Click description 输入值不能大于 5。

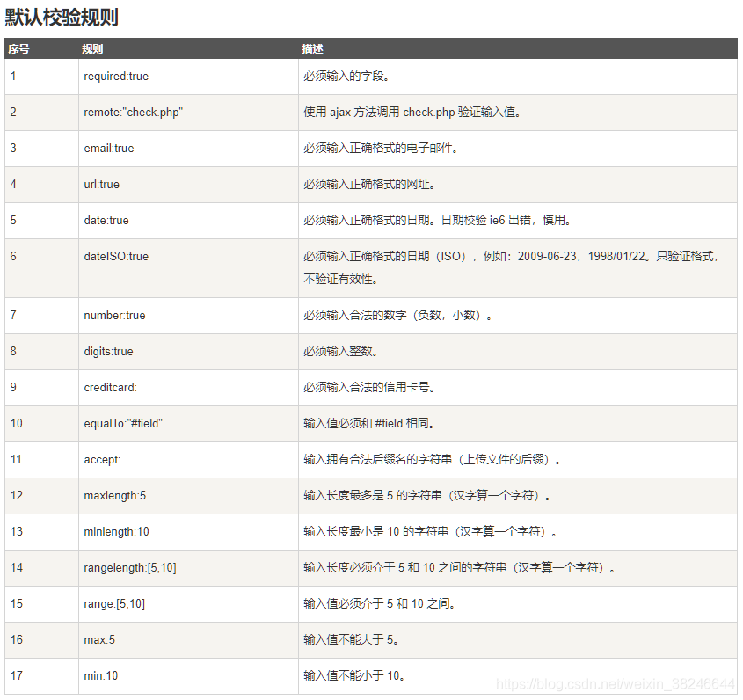[351, 640]
